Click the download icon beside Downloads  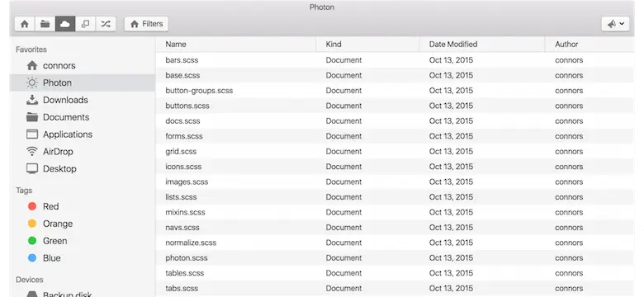coord(32,100)
